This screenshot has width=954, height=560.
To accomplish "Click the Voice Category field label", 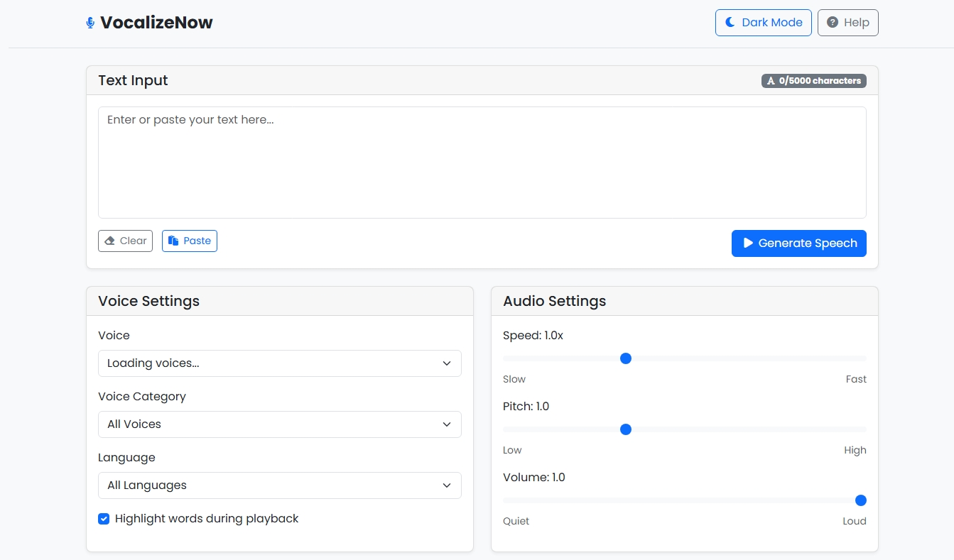I will 142,396.
